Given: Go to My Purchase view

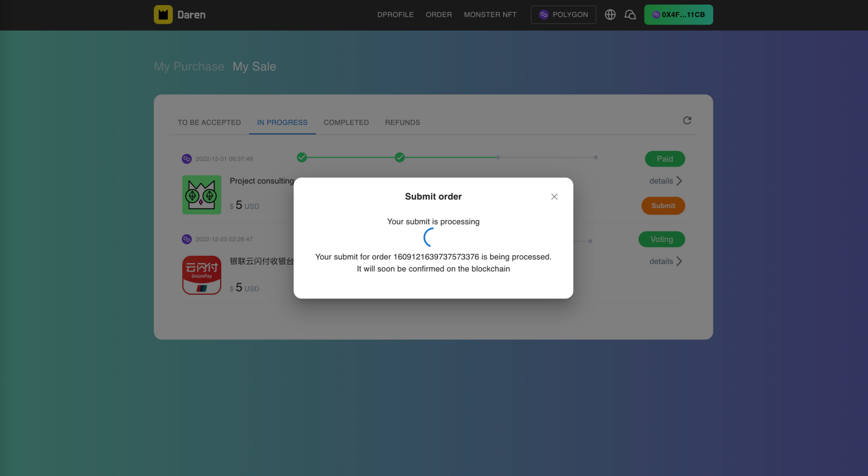Looking at the screenshot, I should pos(189,67).
